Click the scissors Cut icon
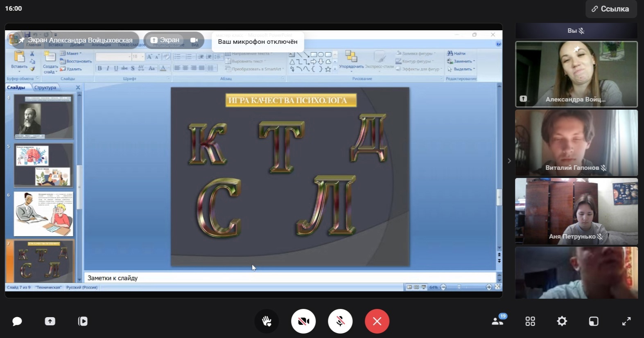This screenshot has width=644, height=338. pos(32,54)
